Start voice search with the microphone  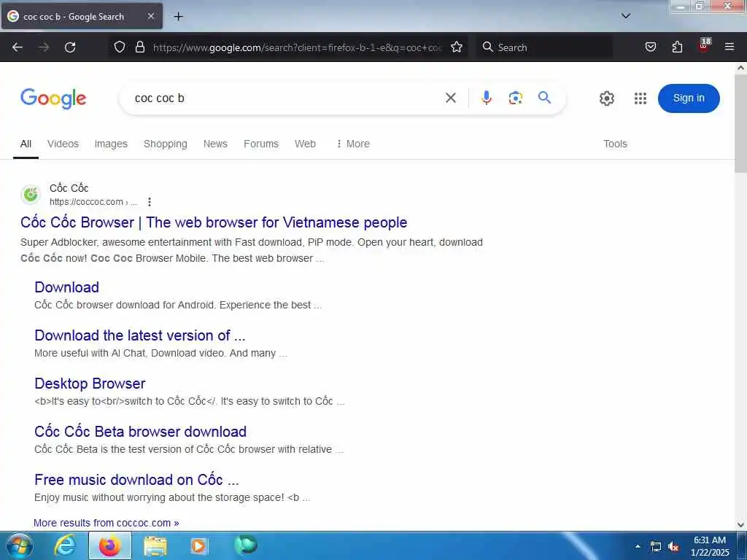click(486, 98)
